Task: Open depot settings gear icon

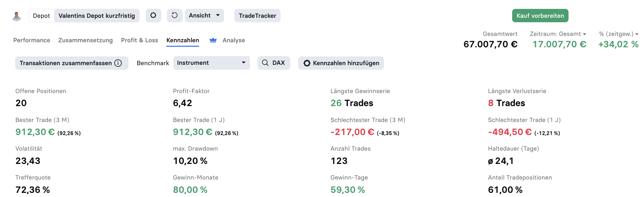Action: 153,16
